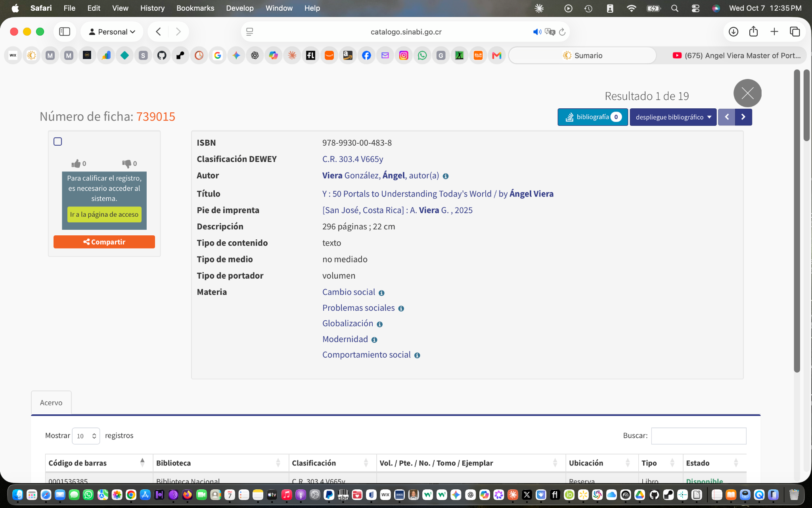The width and height of the screenshot is (812, 508).
Task: Toggle the Safari sidebar icon
Action: tap(65, 32)
